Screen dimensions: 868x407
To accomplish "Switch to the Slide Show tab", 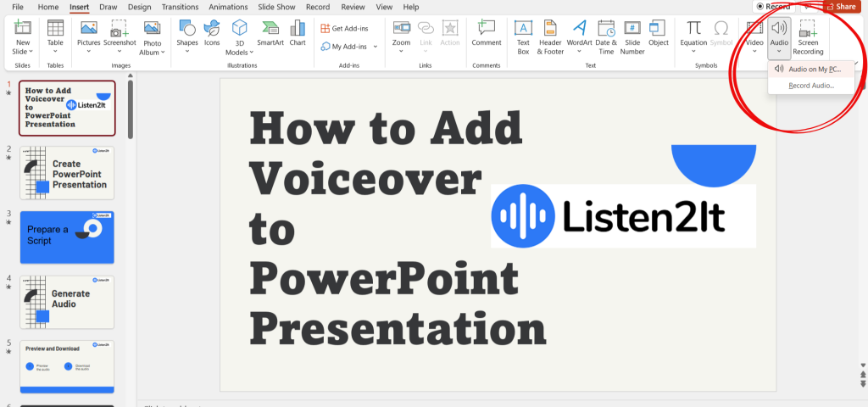I will (x=277, y=7).
